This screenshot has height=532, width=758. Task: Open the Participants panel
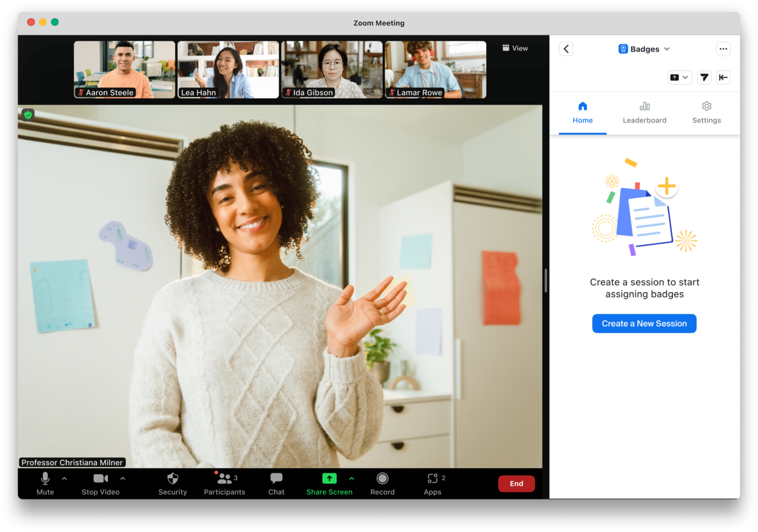pyautogui.click(x=224, y=483)
